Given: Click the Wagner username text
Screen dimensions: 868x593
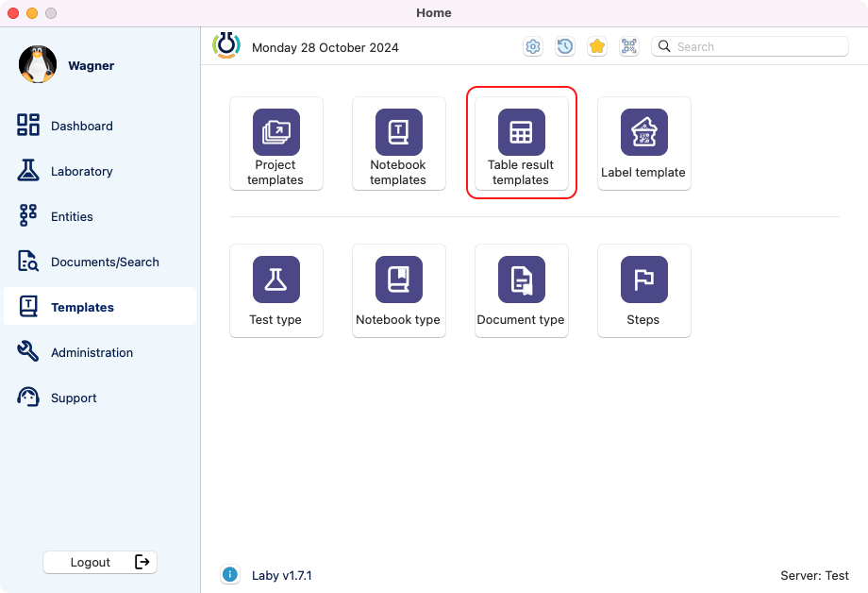Looking at the screenshot, I should point(92,65).
